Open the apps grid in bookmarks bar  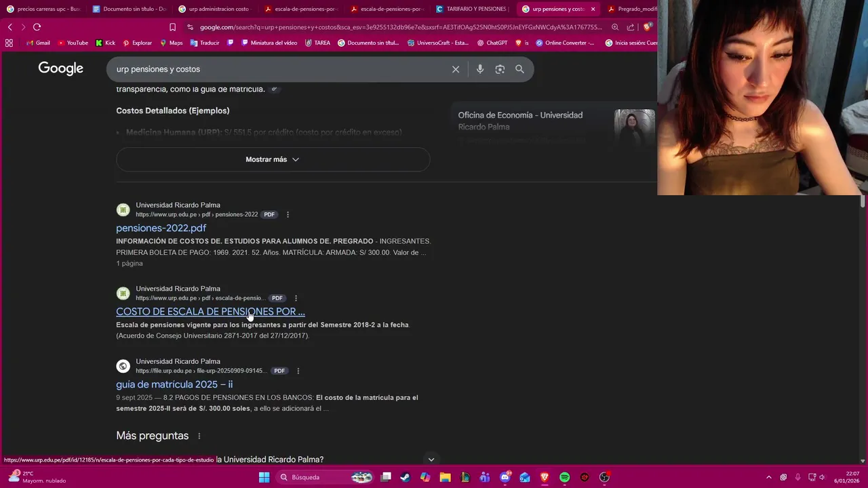pos(9,43)
